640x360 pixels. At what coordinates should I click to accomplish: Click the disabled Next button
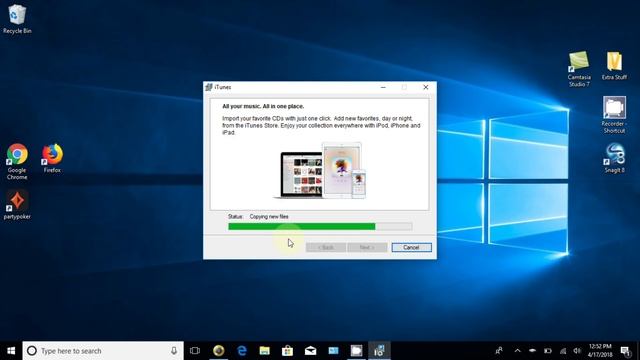367,247
